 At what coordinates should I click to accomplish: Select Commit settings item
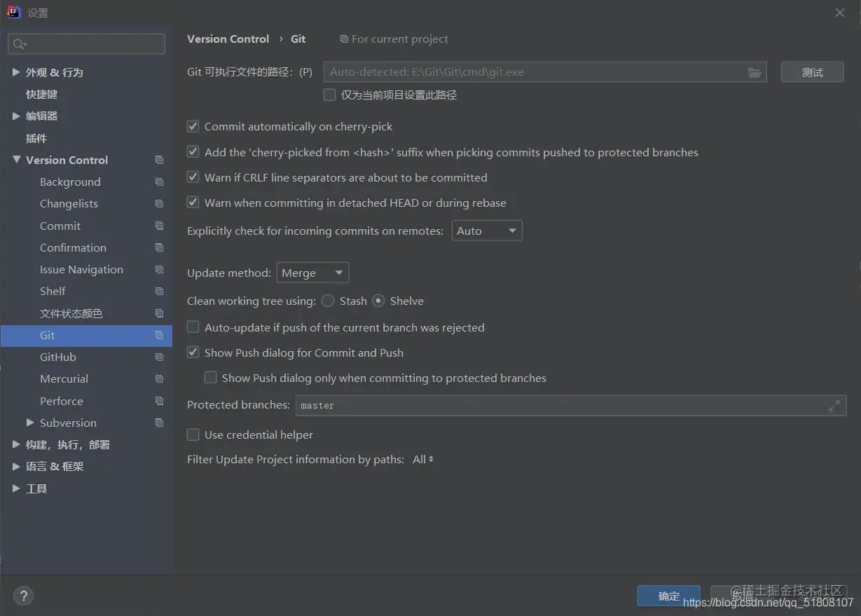click(x=60, y=226)
